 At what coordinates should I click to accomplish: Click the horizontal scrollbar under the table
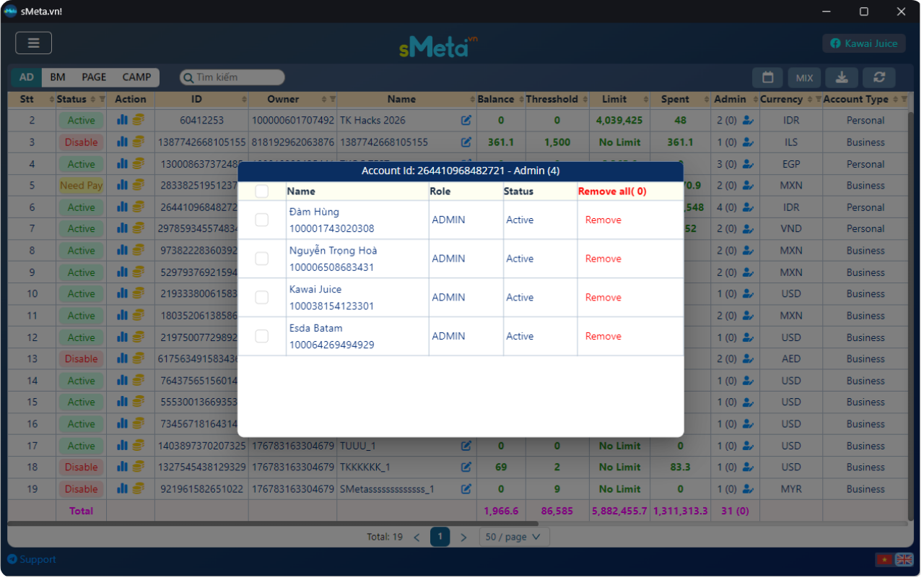coord(273,524)
